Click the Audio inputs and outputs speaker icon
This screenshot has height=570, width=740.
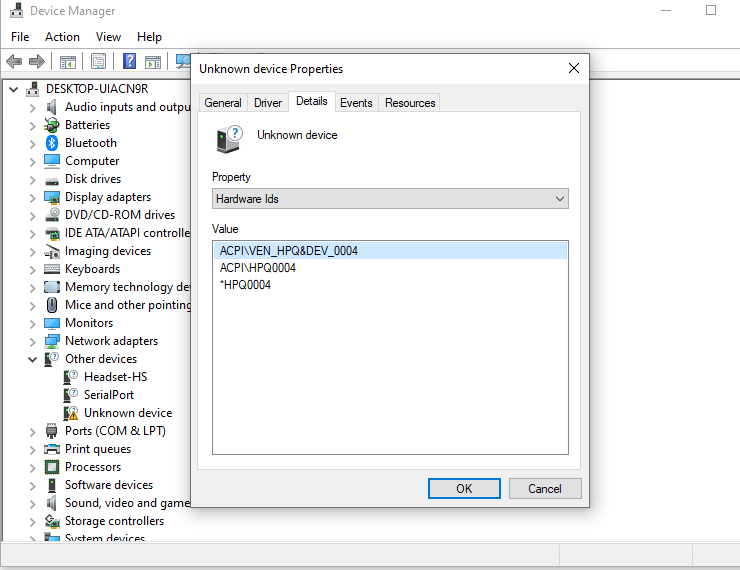tap(51, 107)
